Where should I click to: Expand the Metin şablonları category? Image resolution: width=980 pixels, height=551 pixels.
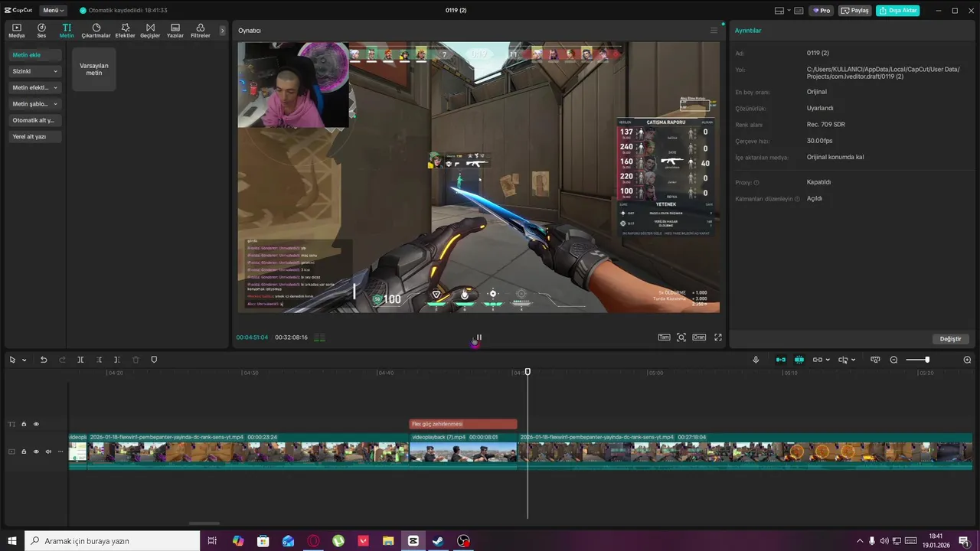point(36,104)
